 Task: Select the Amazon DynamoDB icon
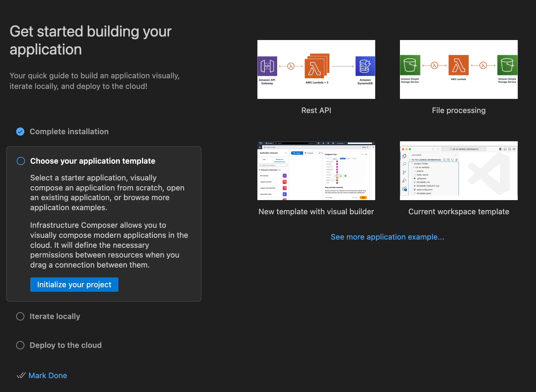coord(365,66)
